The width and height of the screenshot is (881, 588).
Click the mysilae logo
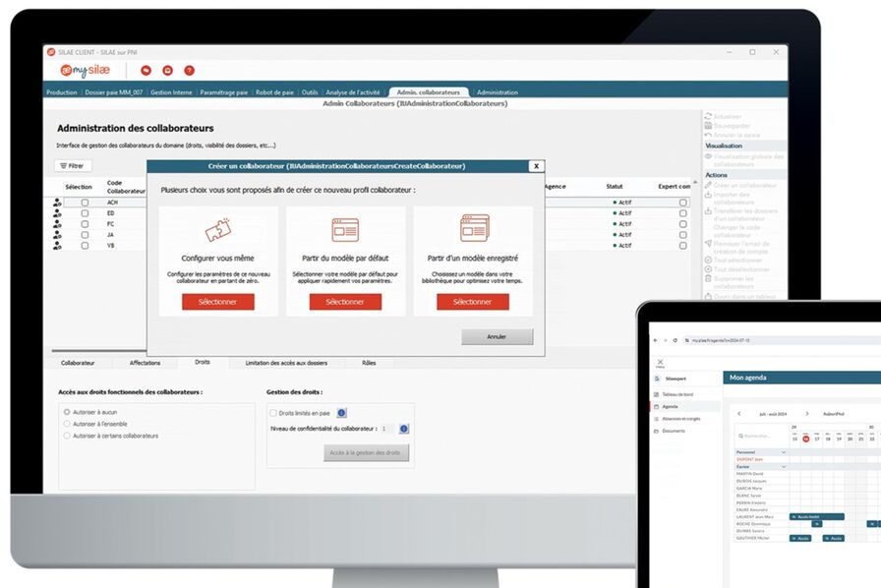click(86, 70)
